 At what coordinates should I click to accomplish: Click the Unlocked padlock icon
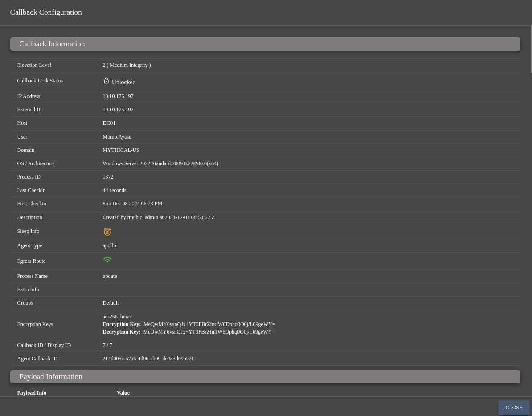[x=106, y=81]
